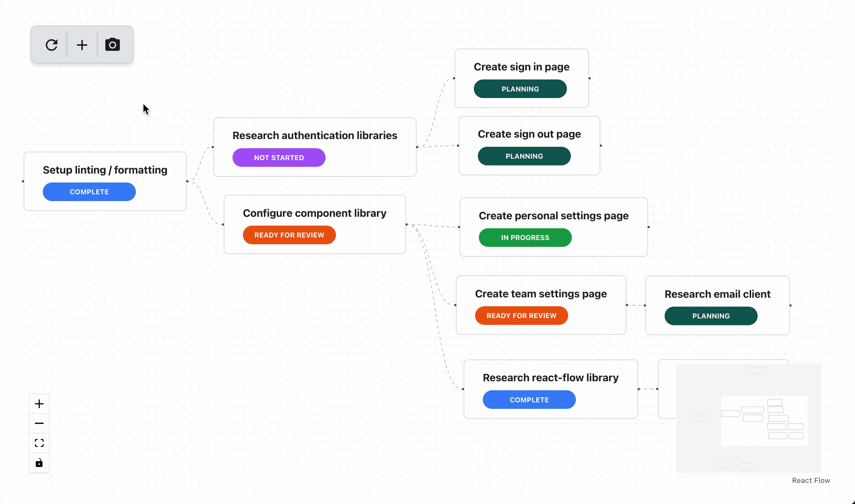Click the screenshot/camera icon
The image size is (855, 504).
112,45
